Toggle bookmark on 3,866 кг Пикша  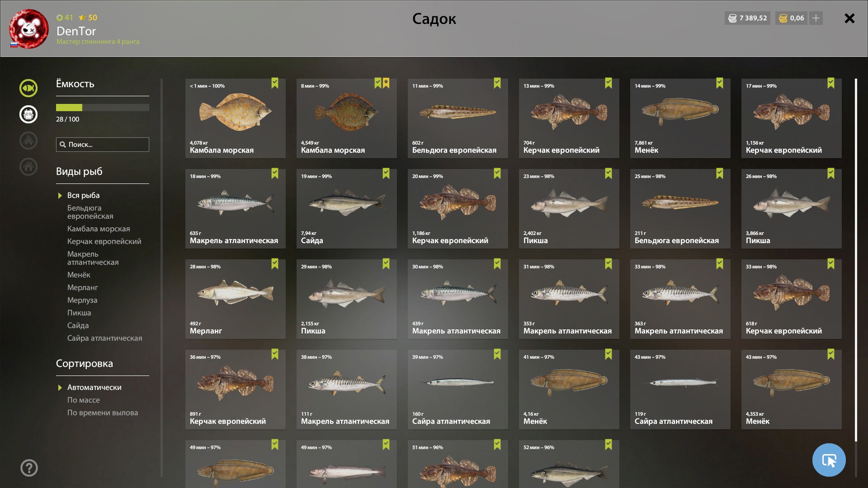pos(831,174)
